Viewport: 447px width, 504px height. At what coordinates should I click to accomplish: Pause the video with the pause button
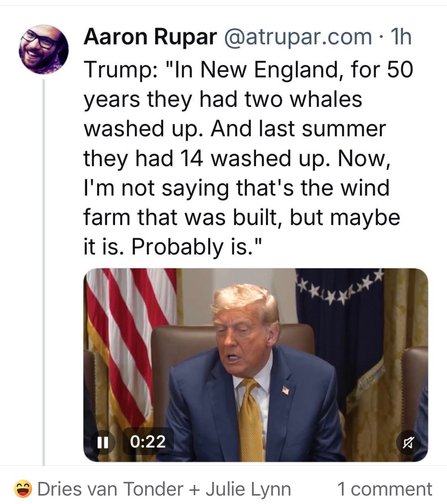tap(102, 442)
